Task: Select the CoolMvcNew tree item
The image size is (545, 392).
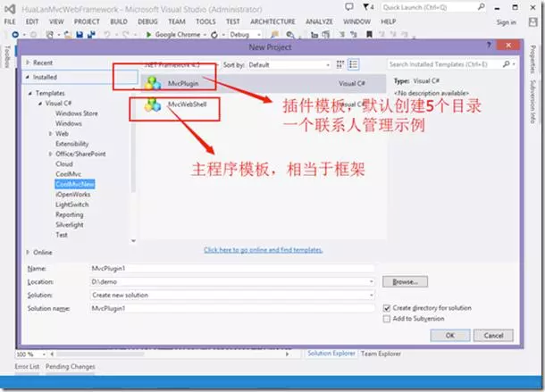Action: pyautogui.click(x=75, y=184)
